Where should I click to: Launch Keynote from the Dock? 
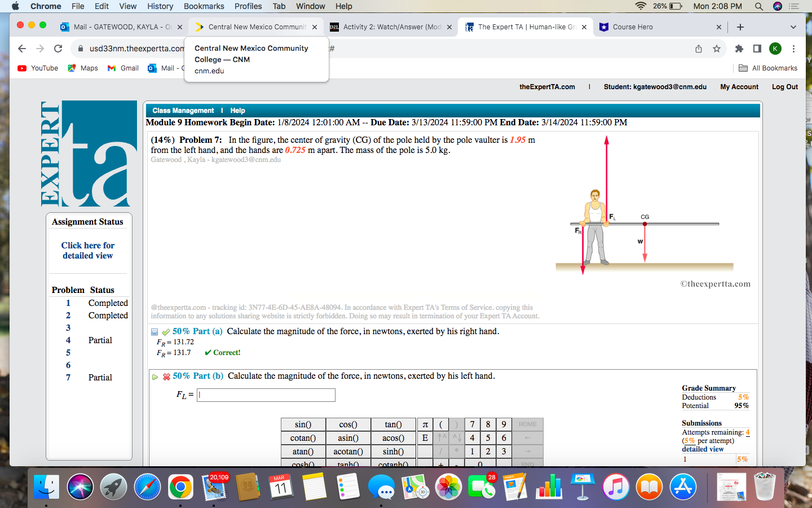pyautogui.click(x=582, y=486)
